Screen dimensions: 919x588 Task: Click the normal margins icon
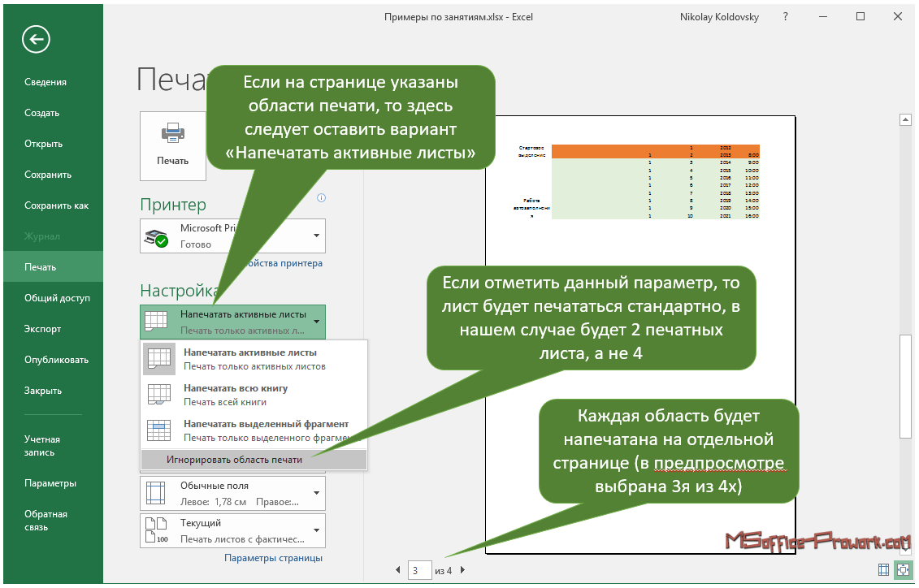click(x=156, y=493)
